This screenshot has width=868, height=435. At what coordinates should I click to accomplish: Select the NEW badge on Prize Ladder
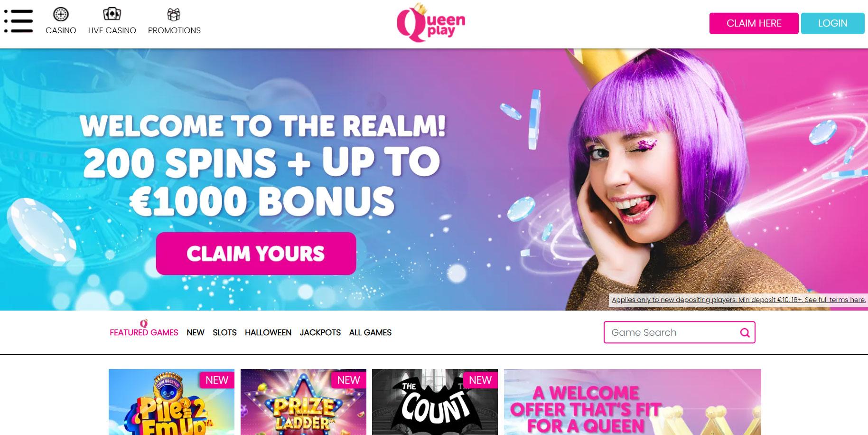click(349, 380)
